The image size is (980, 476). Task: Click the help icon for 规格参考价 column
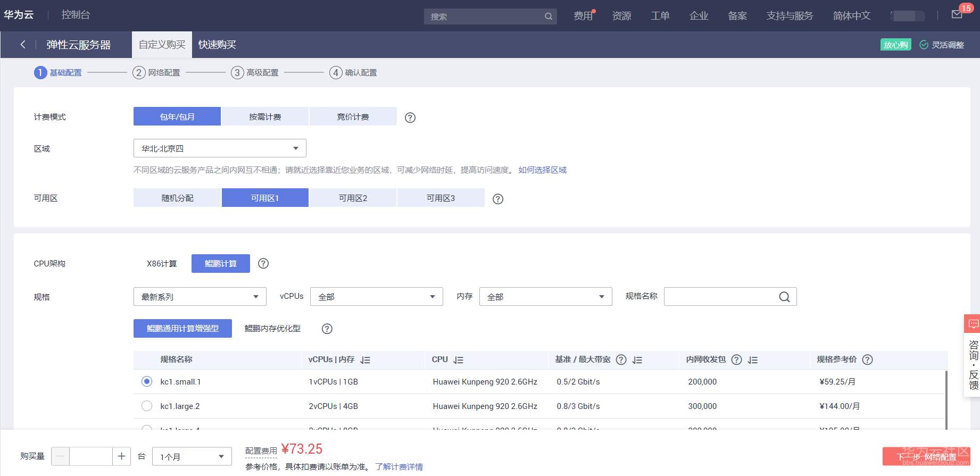(868, 360)
